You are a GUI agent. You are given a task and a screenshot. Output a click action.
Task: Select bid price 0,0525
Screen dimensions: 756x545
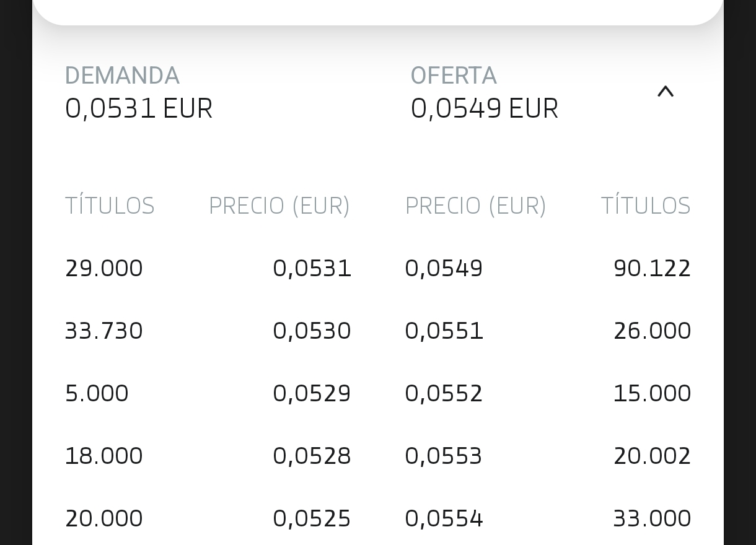312,518
